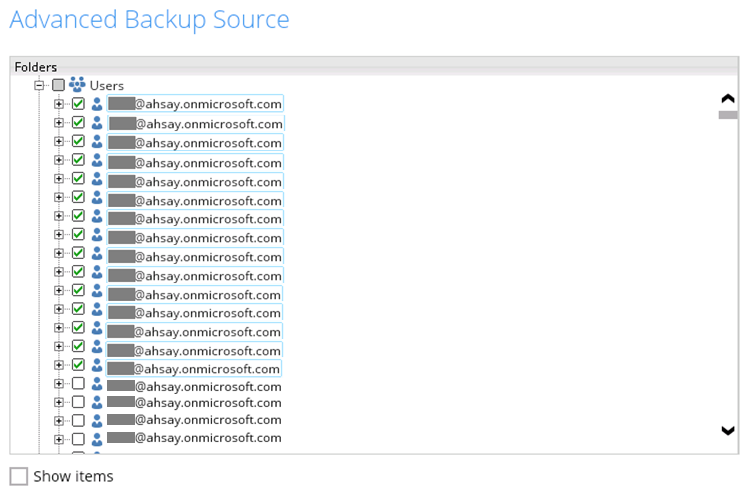This screenshot has height=495, width=750.
Task: Click the Users group icon
Action: (77, 85)
